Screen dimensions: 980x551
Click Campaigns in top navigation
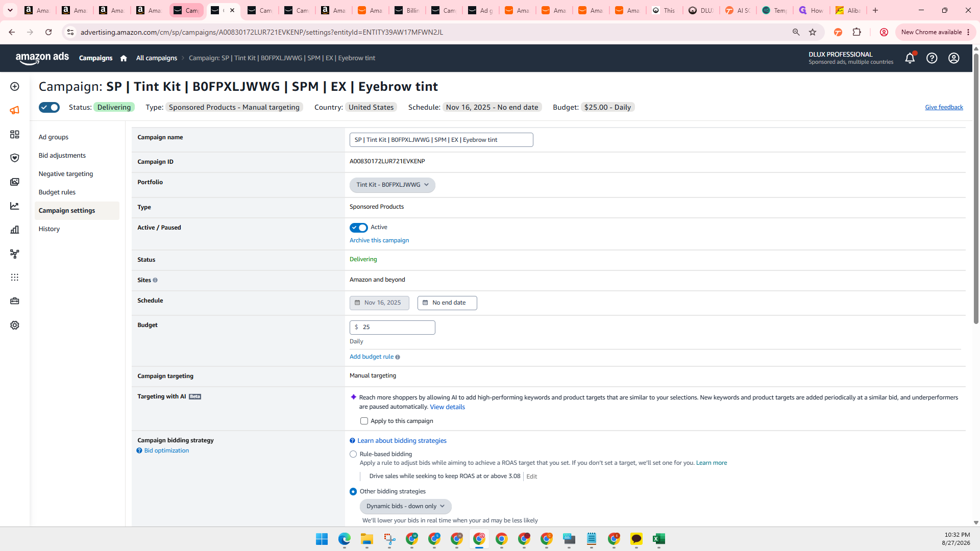95,58
